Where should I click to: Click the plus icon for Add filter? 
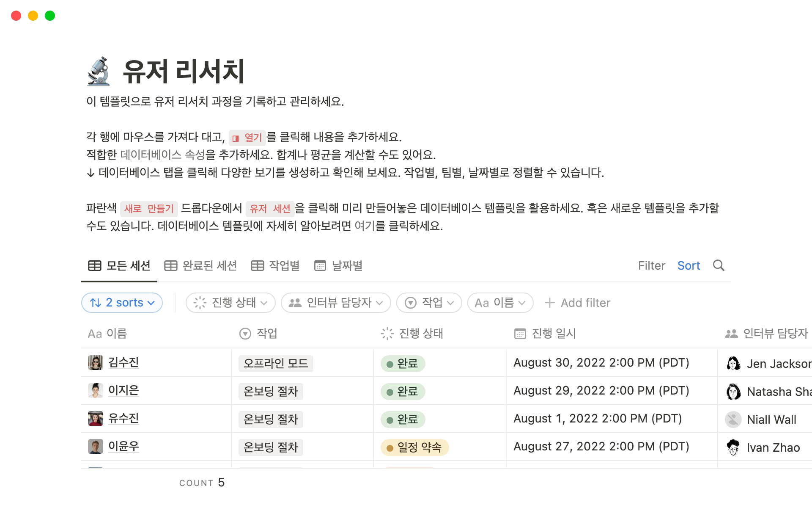point(549,303)
